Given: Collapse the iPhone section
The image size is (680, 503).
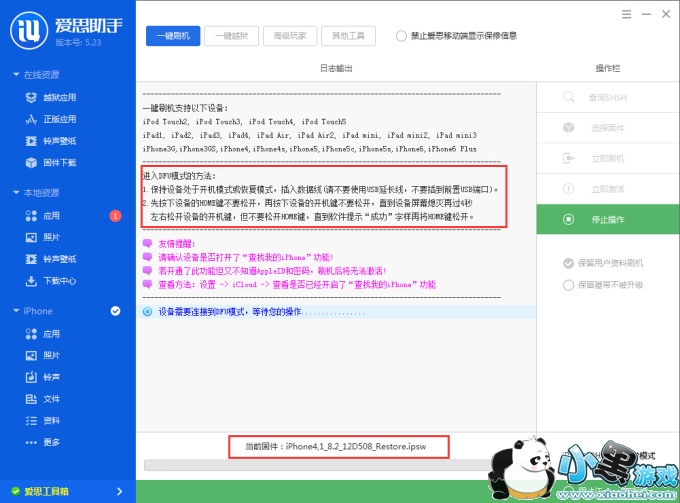Looking at the screenshot, I should (16, 311).
